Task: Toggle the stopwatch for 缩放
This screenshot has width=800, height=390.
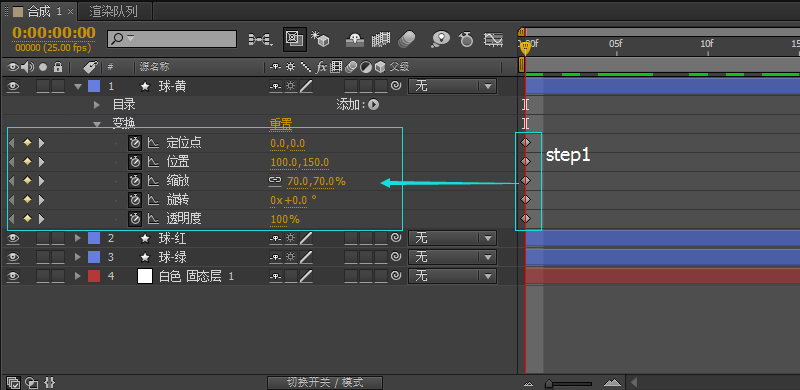Action: pyautogui.click(x=135, y=181)
